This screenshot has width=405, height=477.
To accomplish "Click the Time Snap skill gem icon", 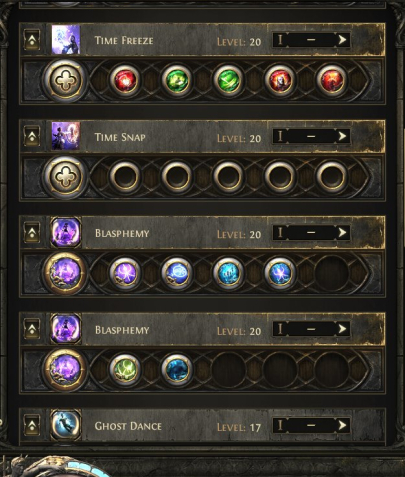I will pos(66,136).
